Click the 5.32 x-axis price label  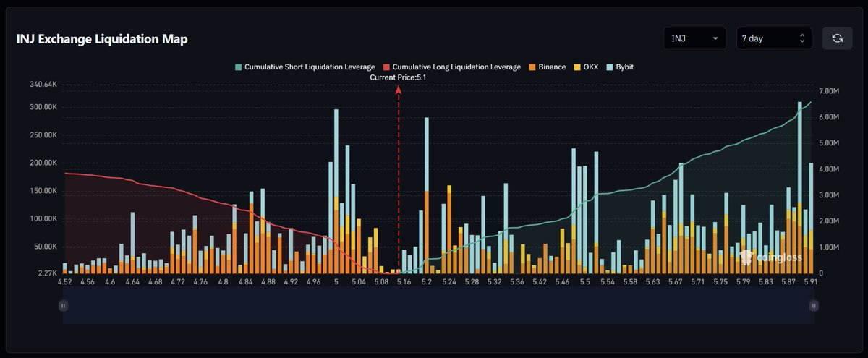[494, 283]
